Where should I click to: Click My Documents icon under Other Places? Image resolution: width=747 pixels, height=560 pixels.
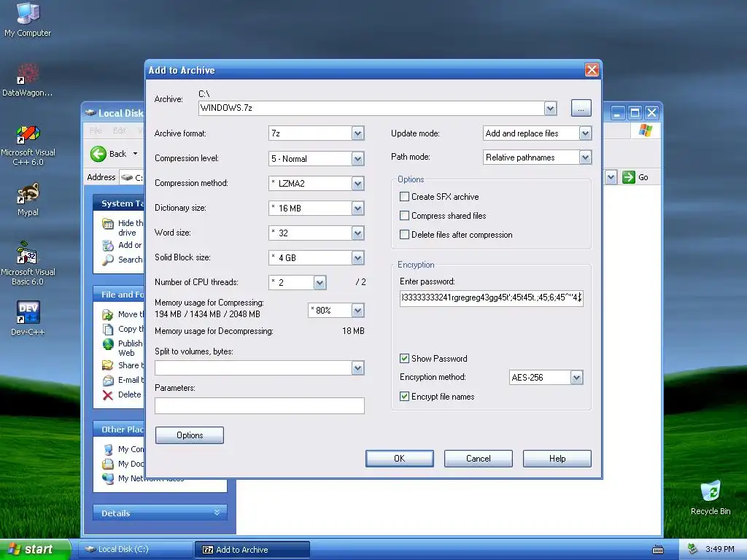(108, 464)
